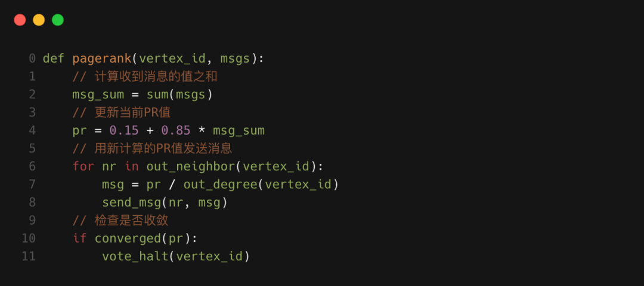This screenshot has width=644, height=286.
Task: Click the pagerank function name
Action: (x=101, y=58)
